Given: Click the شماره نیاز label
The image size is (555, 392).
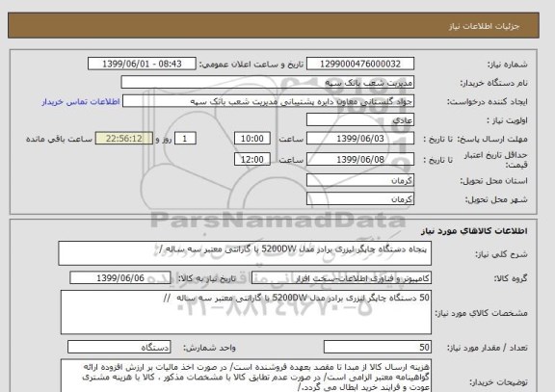Looking at the screenshot, I should (x=508, y=65).
